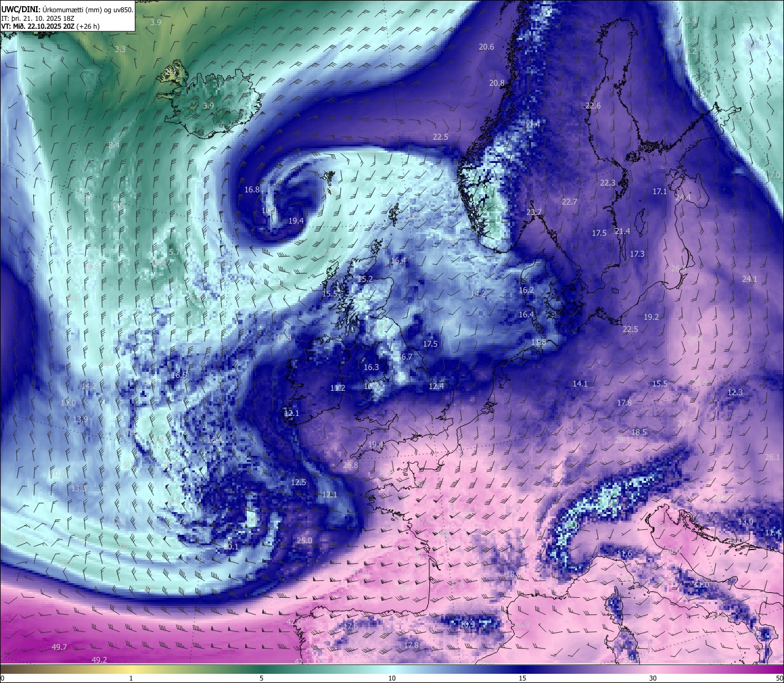The width and height of the screenshot is (784, 683).
Task: Select the 49.7 value label
Action: (59, 647)
